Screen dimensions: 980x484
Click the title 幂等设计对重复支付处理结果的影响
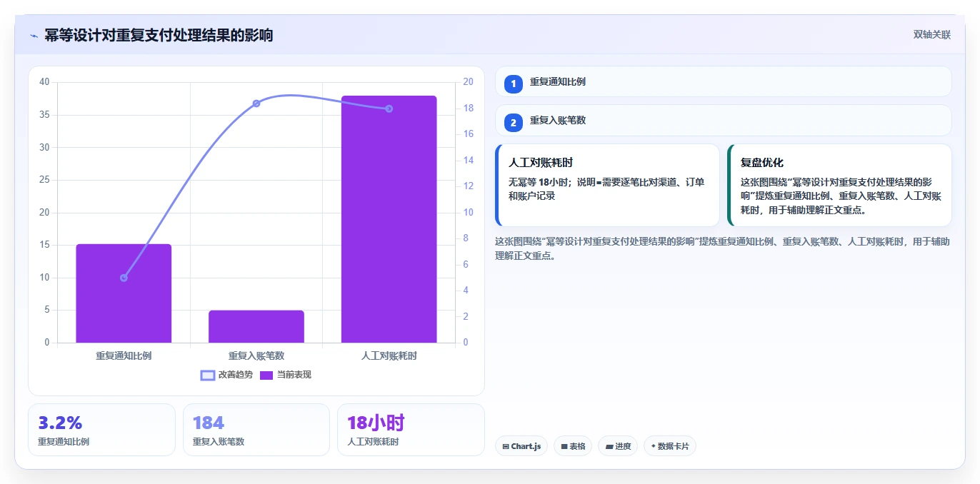(159, 35)
